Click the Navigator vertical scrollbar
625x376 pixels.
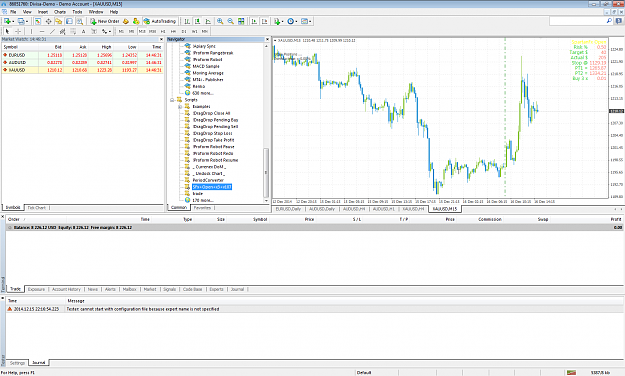pos(266,173)
